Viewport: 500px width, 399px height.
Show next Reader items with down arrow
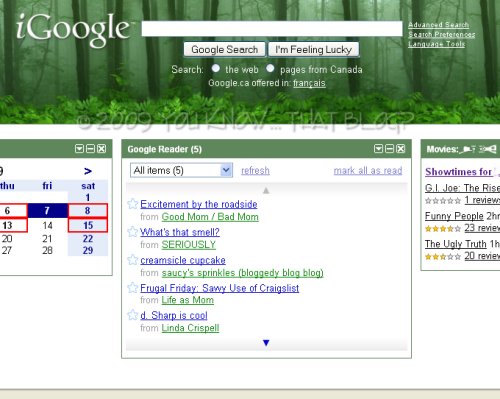coord(266,343)
